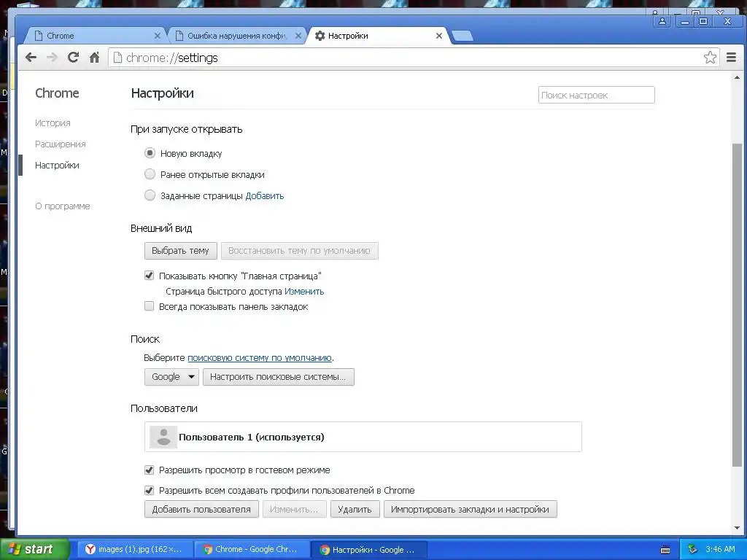Switch to the Chrome tab
The width and height of the screenshot is (747, 560).
tap(96, 36)
